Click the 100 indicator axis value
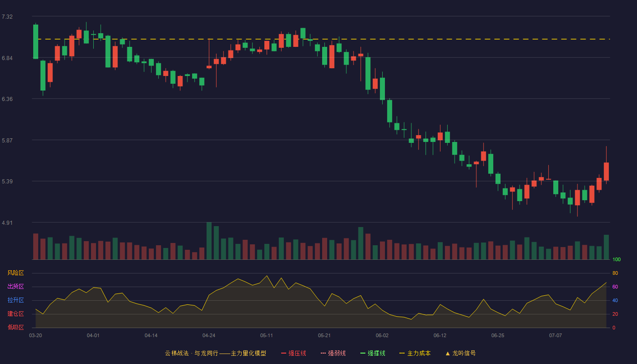 click(x=617, y=260)
